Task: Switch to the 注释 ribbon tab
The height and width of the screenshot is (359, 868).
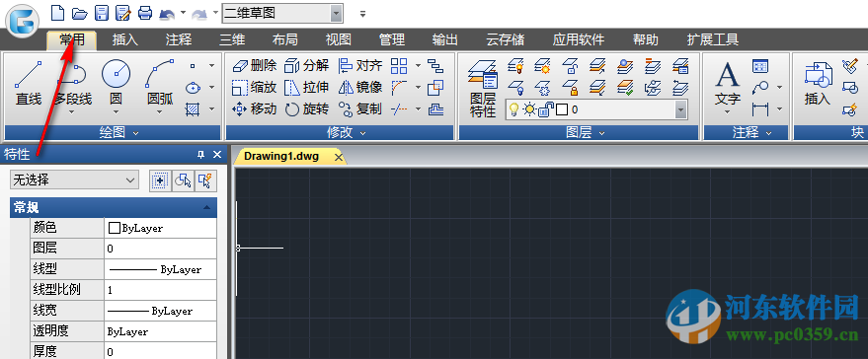Action: [x=179, y=39]
